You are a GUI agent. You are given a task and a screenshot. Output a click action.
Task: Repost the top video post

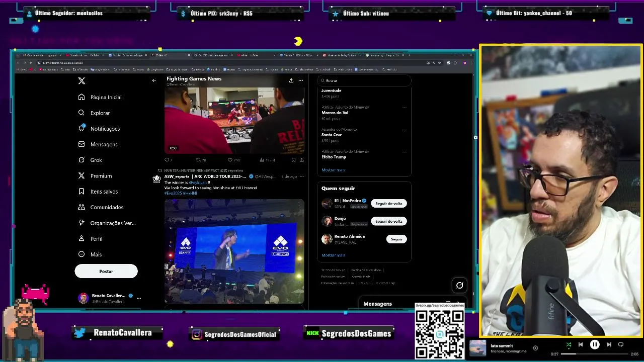[x=200, y=160]
